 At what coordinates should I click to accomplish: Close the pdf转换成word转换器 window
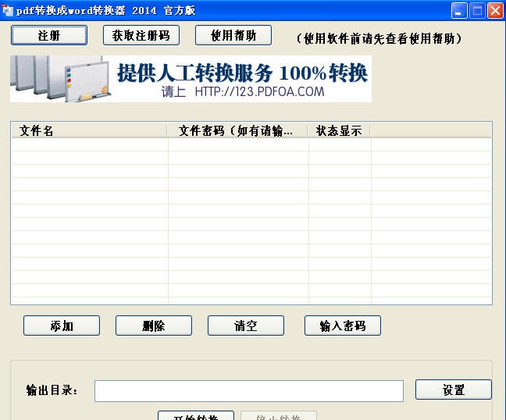click(495, 11)
